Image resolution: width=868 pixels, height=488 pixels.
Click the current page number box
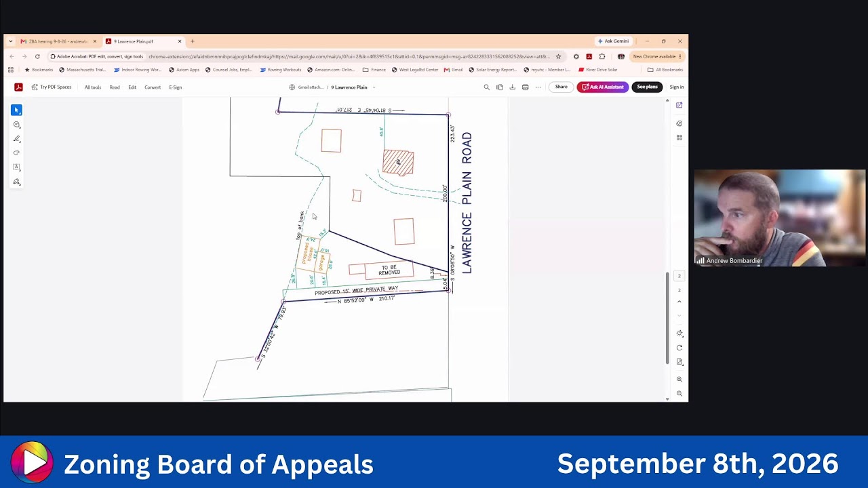point(679,276)
